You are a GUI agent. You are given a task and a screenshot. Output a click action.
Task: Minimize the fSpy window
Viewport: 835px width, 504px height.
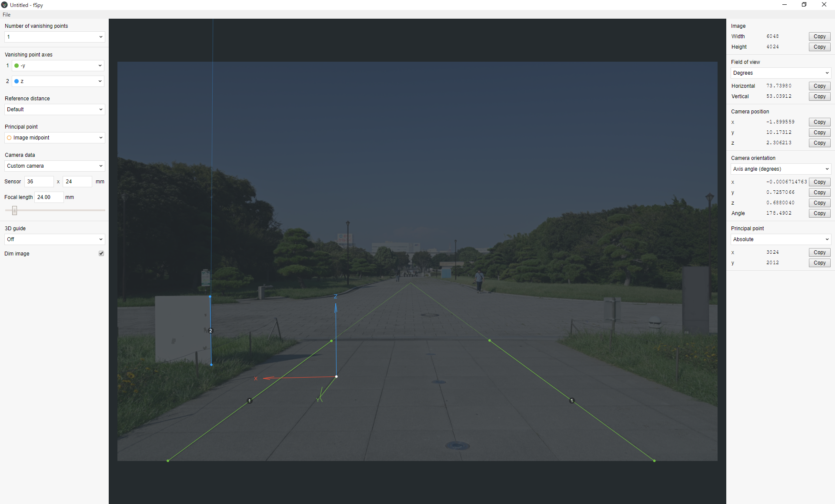[x=785, y=5]
